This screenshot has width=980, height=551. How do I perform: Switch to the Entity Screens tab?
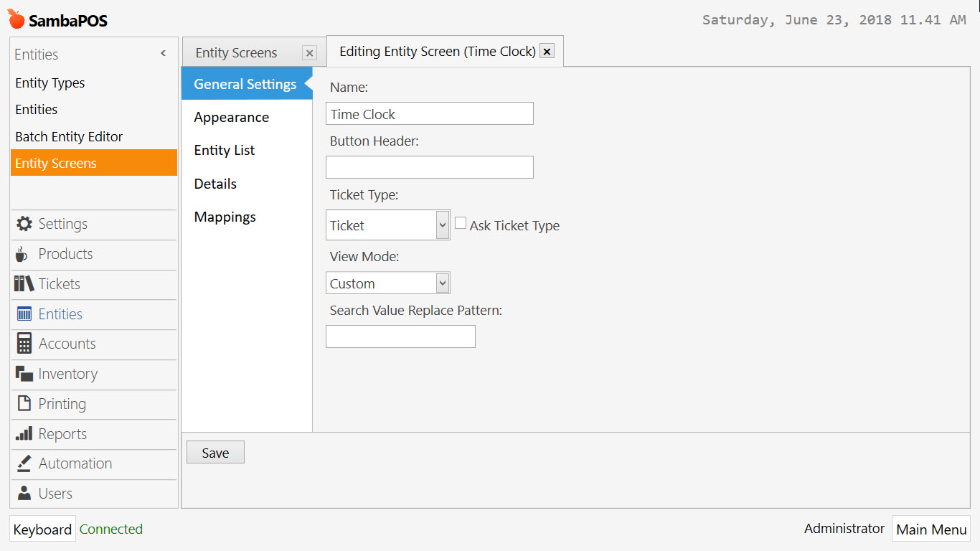point(237,52)
